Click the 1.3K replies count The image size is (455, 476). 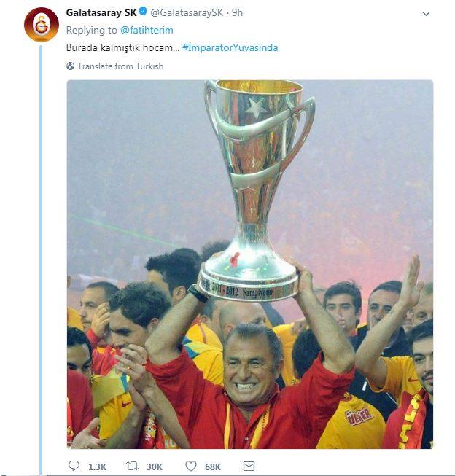coord(97,467)
